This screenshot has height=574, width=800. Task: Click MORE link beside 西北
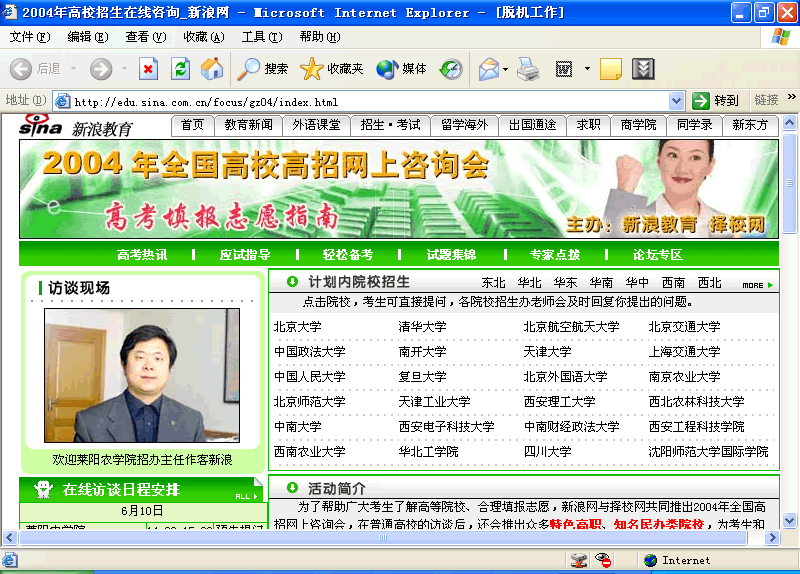tap(758, 285)
